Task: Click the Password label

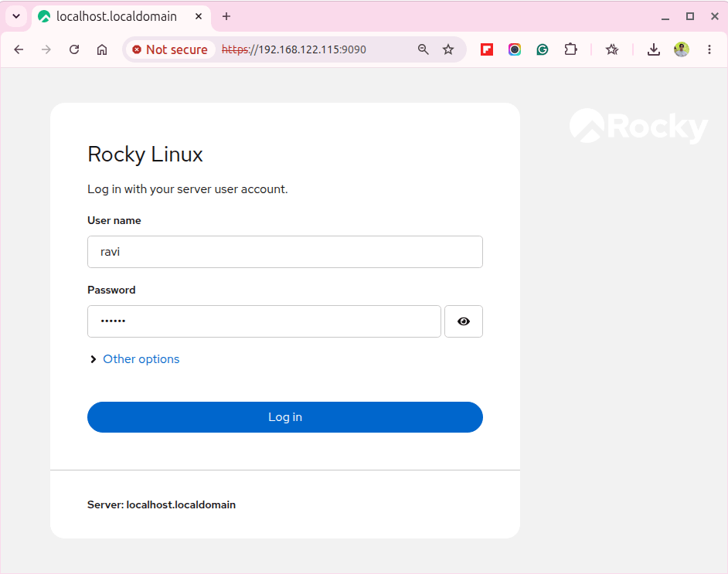Action: tap(111, 290)
